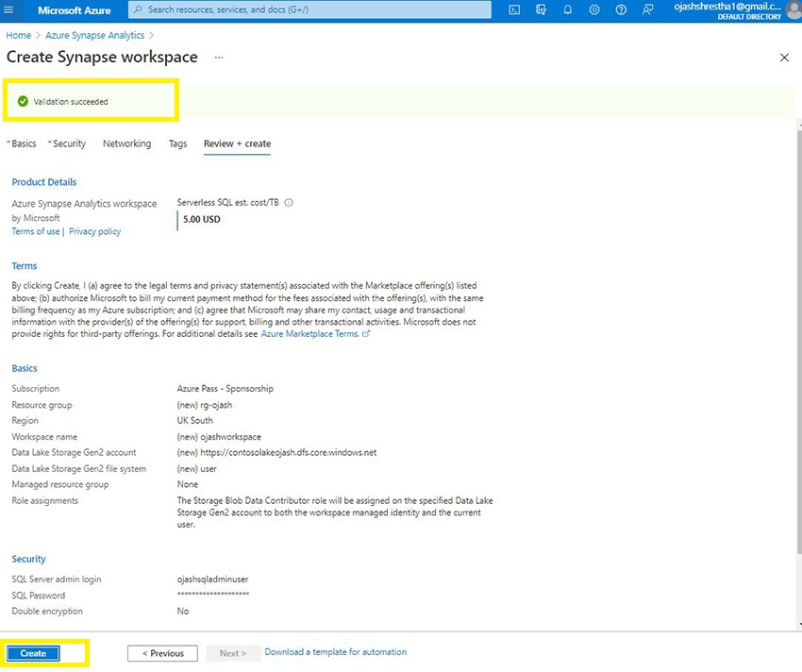The image size is (802, 672).
Task: Switch to the Security tab
Action: (x=67, y=143)
